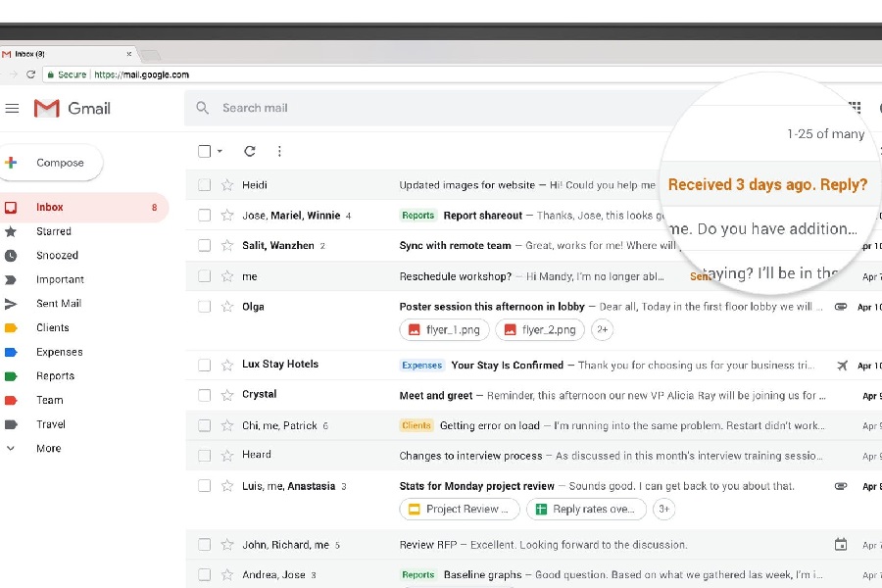
Task: Expand the More section in sidebar
Action: pyautogui.click(x=48, y=449)
